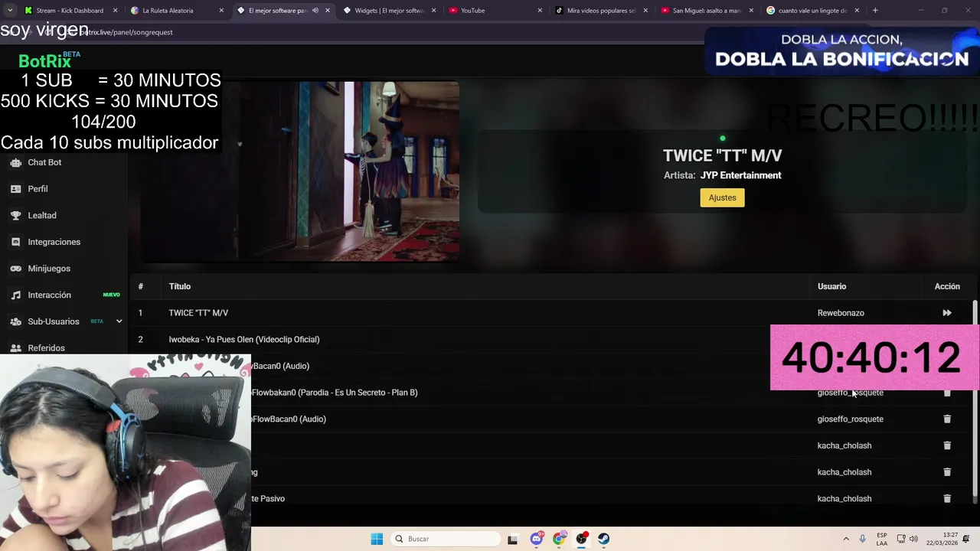Open the tab search dropdown
Image resolution: width=980 pixels, height=551 pixels.
[x=11, y=11]
